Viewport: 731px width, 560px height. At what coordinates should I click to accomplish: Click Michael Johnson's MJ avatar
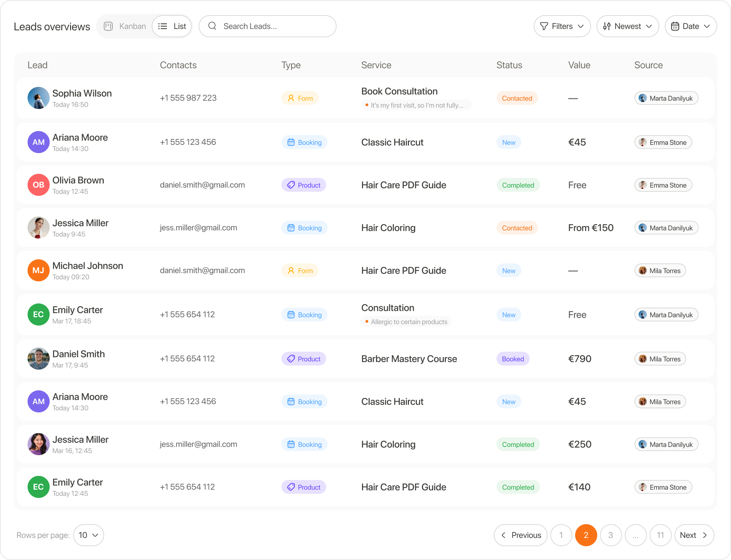click(39, 270)
